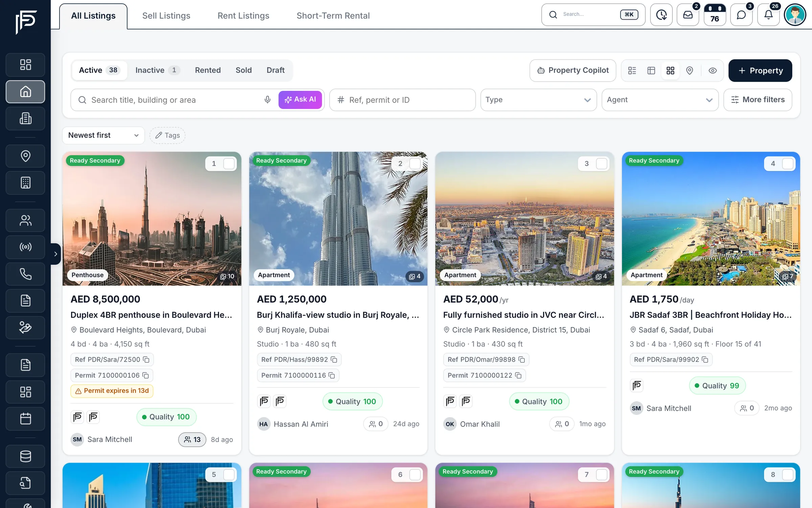Screen dimensions: 812x508
Task: Select checkbox on listing card 6
Action: [x=415, y=474]
